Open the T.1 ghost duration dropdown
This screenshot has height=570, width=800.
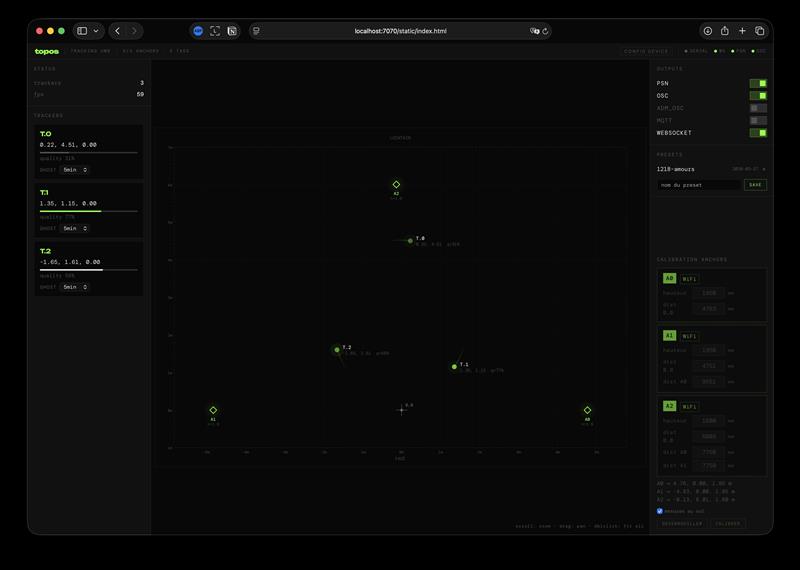pos(75,228)
